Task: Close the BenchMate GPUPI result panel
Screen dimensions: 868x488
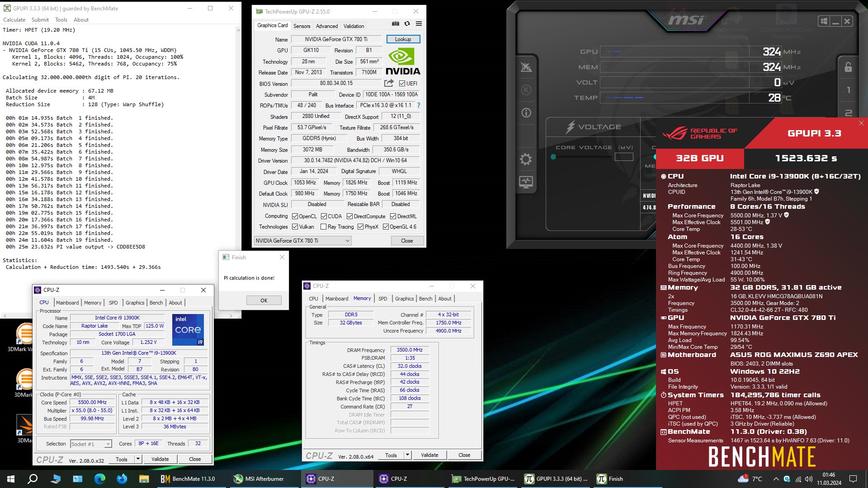Action: click(x=861, y=123)
